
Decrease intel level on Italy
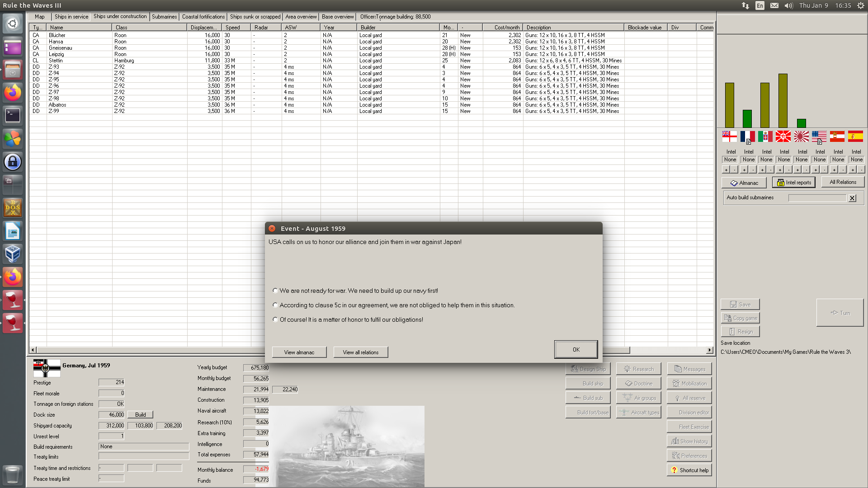pyautogui.click(x=771, y=170)
